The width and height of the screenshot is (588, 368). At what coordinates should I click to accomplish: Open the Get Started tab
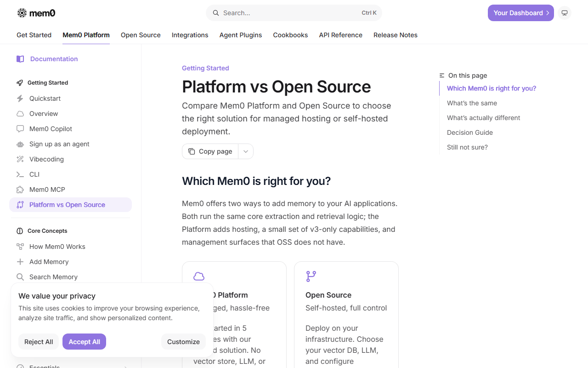pyautogui.click(x=34, y=35)
